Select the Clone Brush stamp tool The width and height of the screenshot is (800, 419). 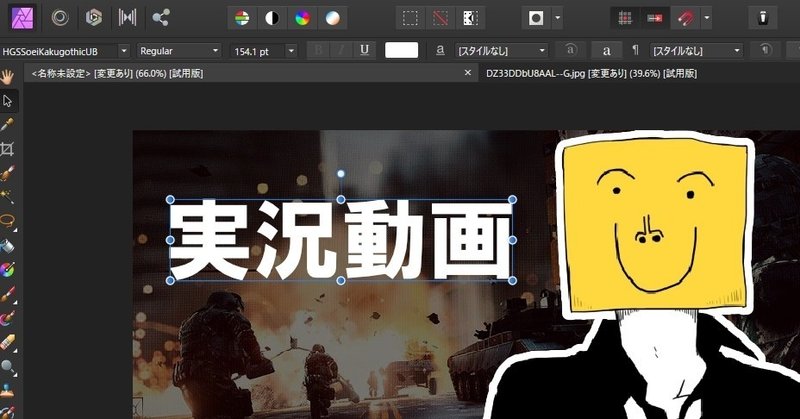coord(7,390)
